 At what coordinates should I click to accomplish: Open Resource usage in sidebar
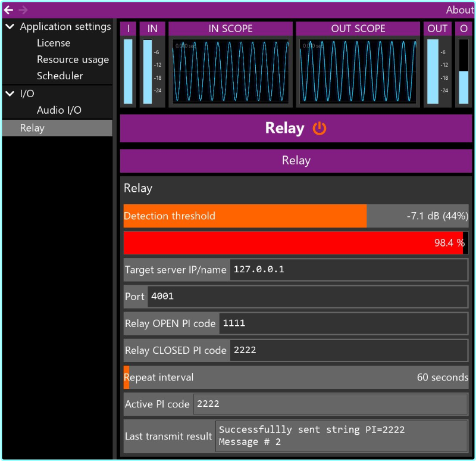pyautogui.click(x=73, y=60)
